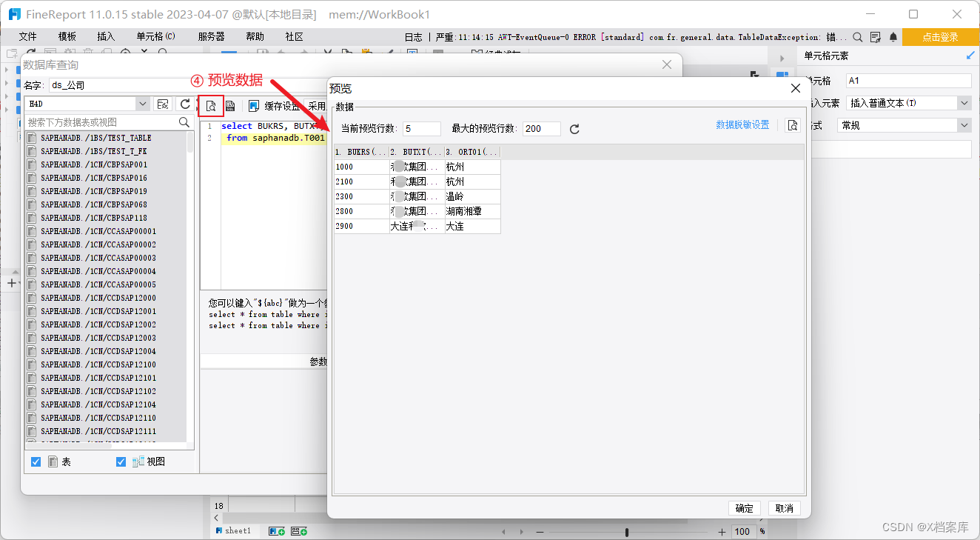Select SAPHANADB./1CN/CBPSAP118 in table list

click(x=93, y=218)
